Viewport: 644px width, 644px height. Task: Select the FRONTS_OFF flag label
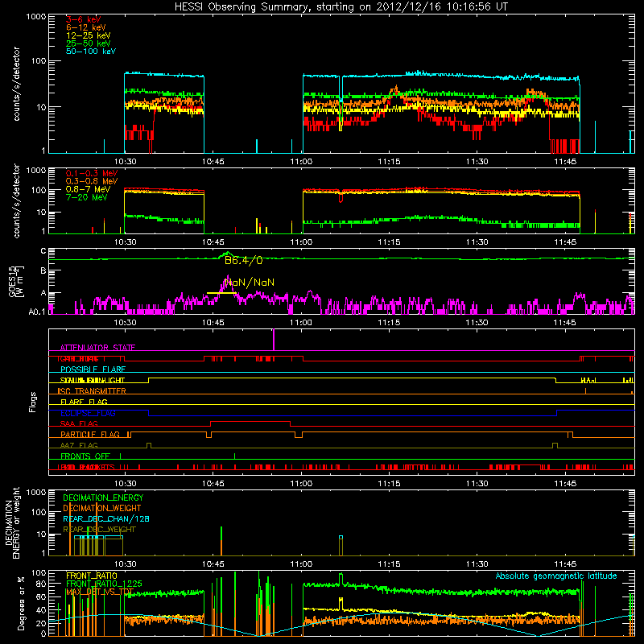(85, 456)
